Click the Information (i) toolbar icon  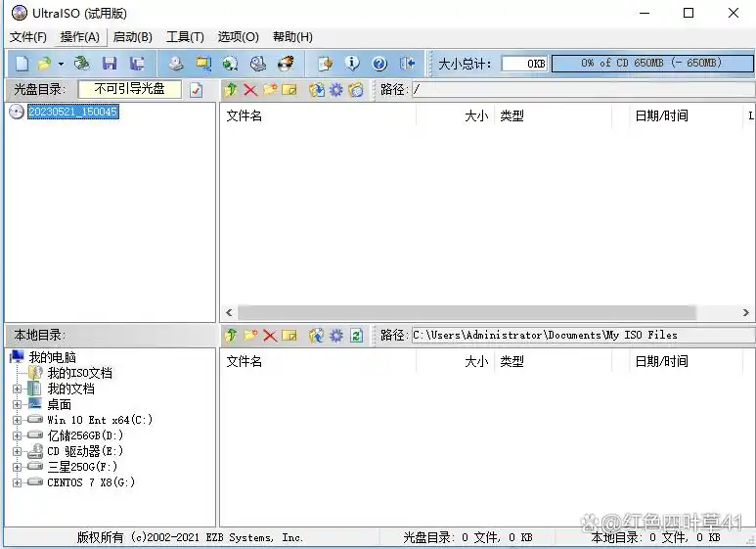tap(352, 64)
